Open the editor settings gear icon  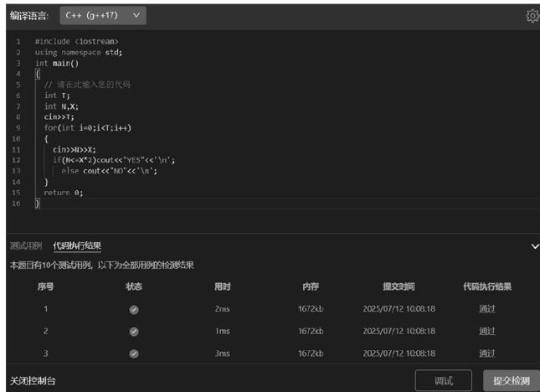click(532, 16)
